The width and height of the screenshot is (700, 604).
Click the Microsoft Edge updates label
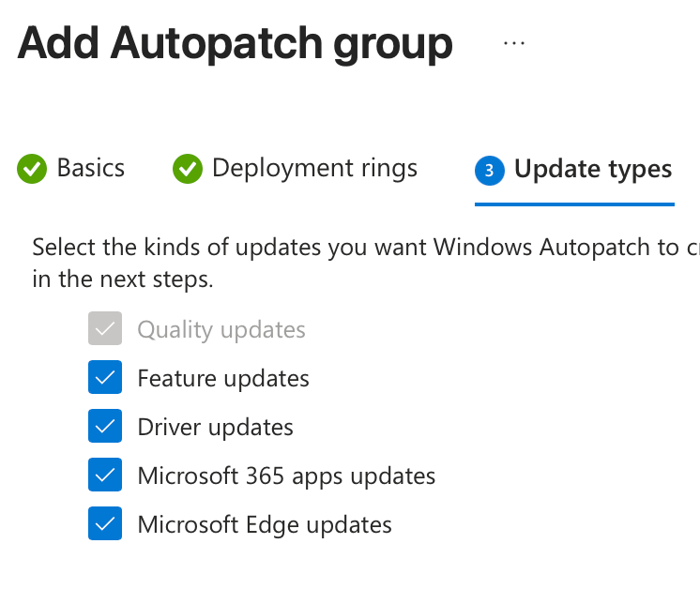point(265,524)
